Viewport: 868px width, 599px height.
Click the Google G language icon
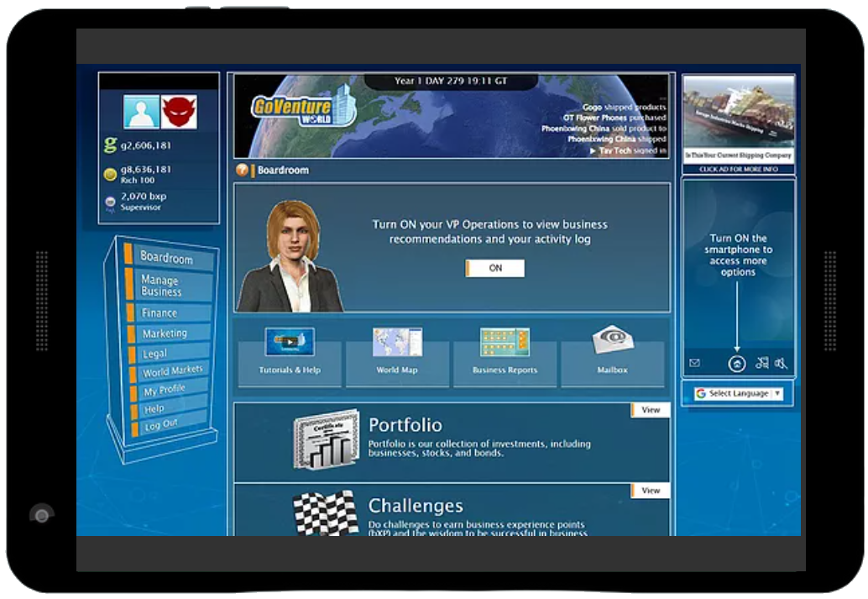coord(701,393)
